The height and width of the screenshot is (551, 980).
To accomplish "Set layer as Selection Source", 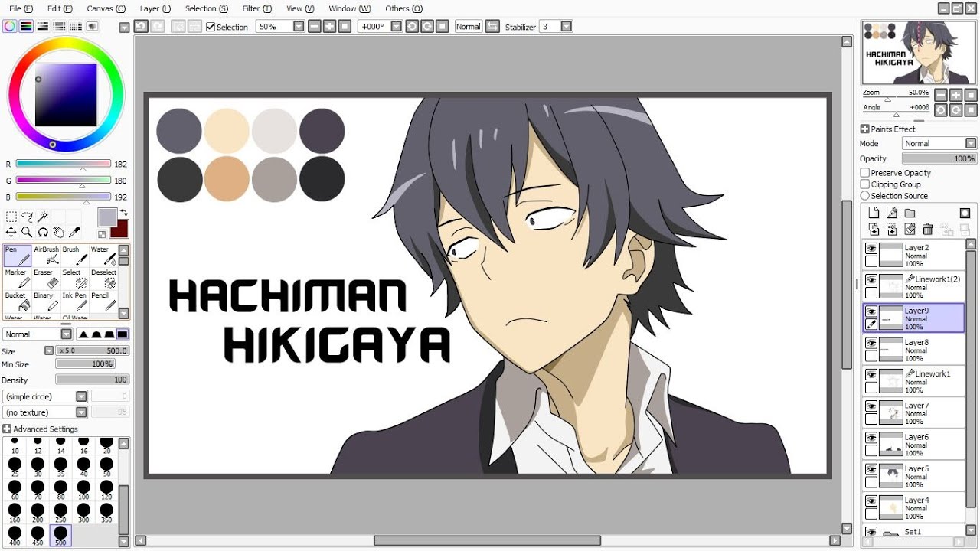I will (x=865, y=196).
